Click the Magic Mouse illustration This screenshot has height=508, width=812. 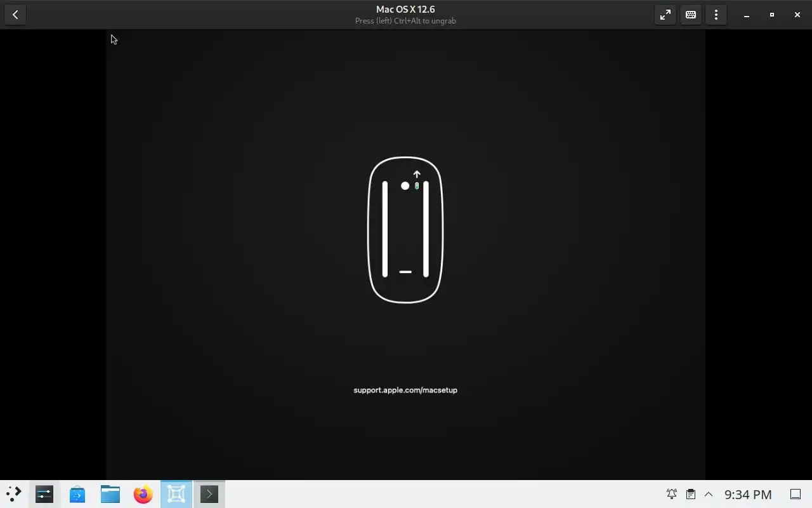click(405, 230)
